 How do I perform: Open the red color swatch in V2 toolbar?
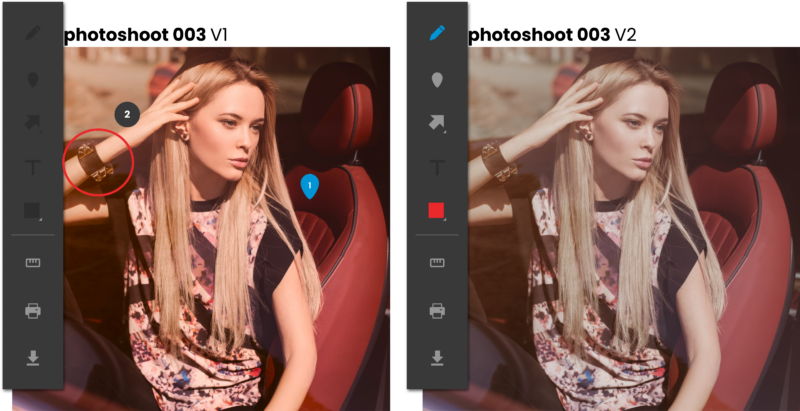[x=437, y=211]
